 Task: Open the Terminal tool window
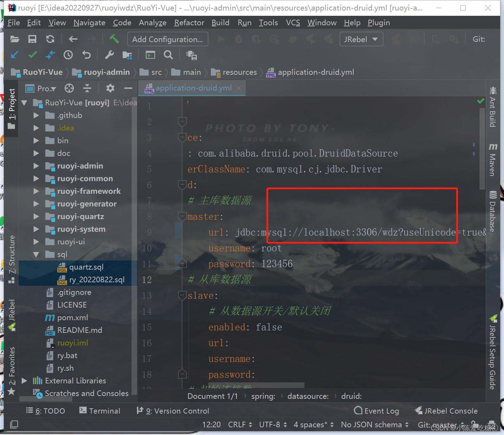tap(100, 411)
